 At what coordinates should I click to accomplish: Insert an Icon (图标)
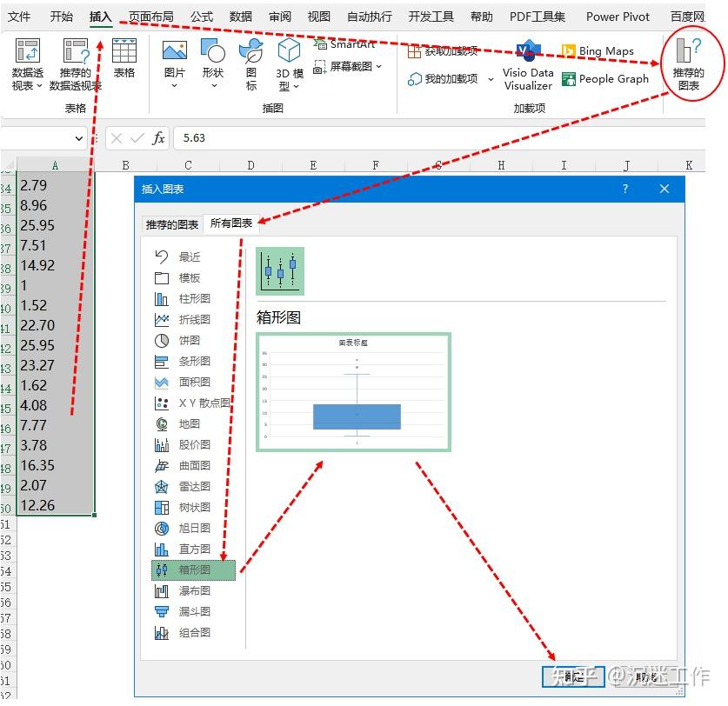point(251,64)
